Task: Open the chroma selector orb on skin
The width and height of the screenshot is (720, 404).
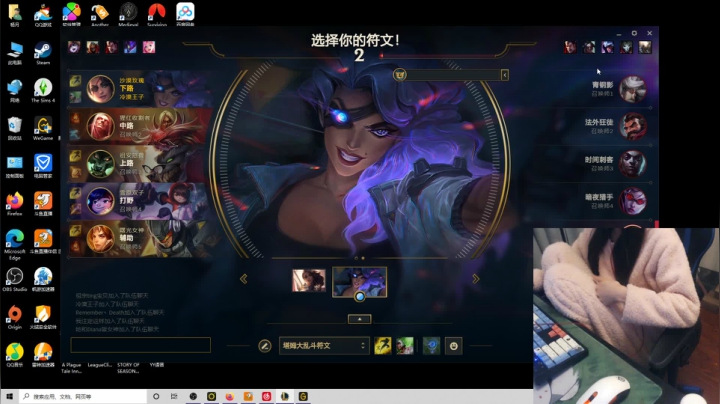Action: pyautogui.click(x=360, y=297)
